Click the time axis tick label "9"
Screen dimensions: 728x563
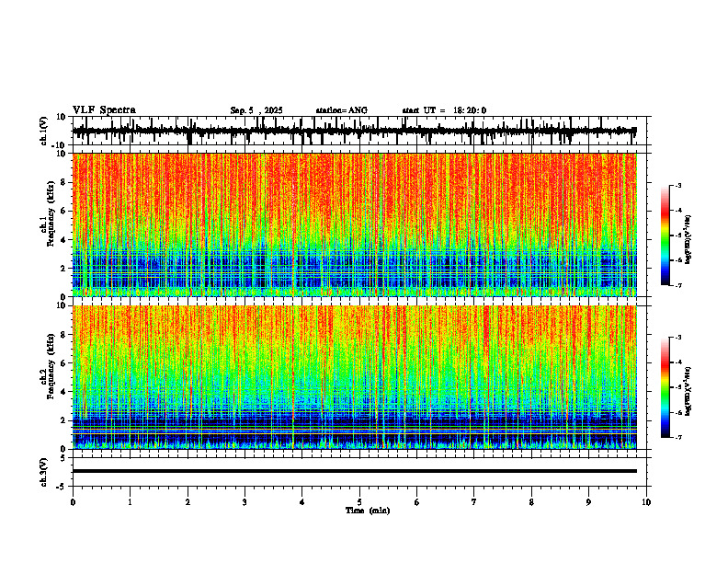click(588, 502)
